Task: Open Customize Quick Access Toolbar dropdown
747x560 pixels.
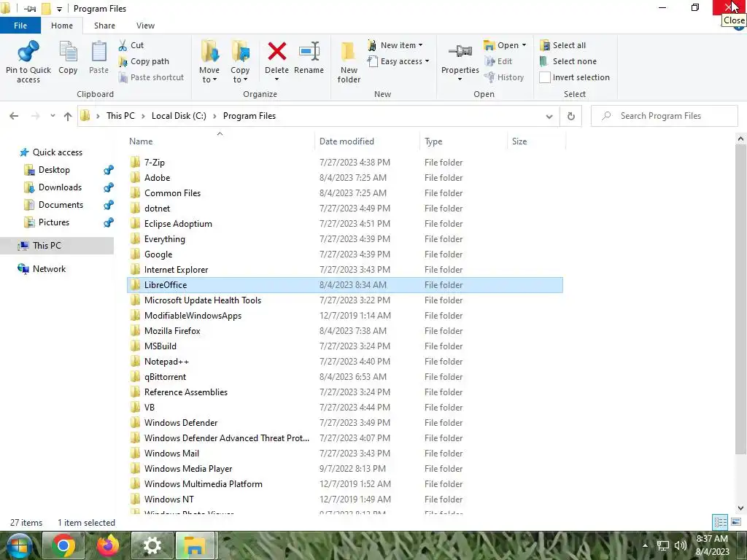Action: coord(59,9)
